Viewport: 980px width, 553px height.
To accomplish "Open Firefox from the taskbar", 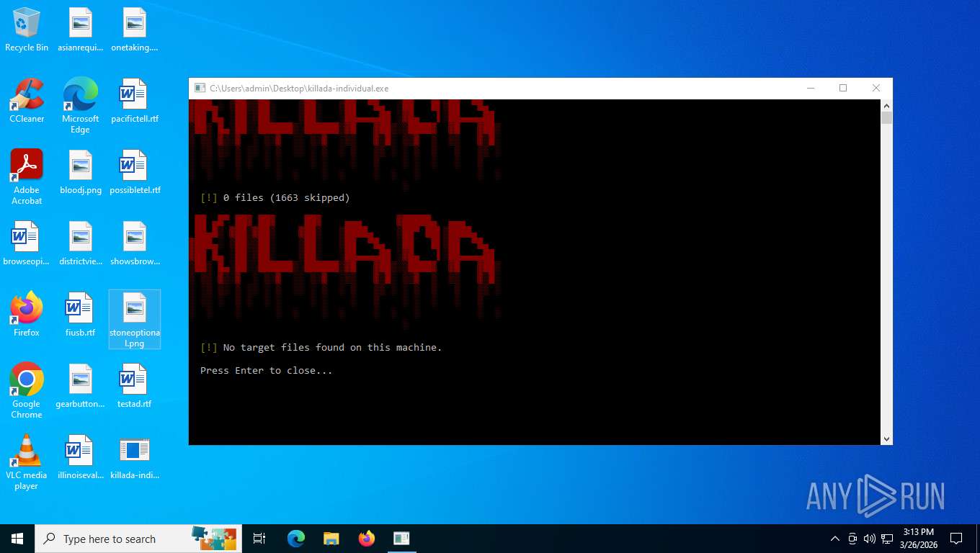I will [x=367, y=539].
